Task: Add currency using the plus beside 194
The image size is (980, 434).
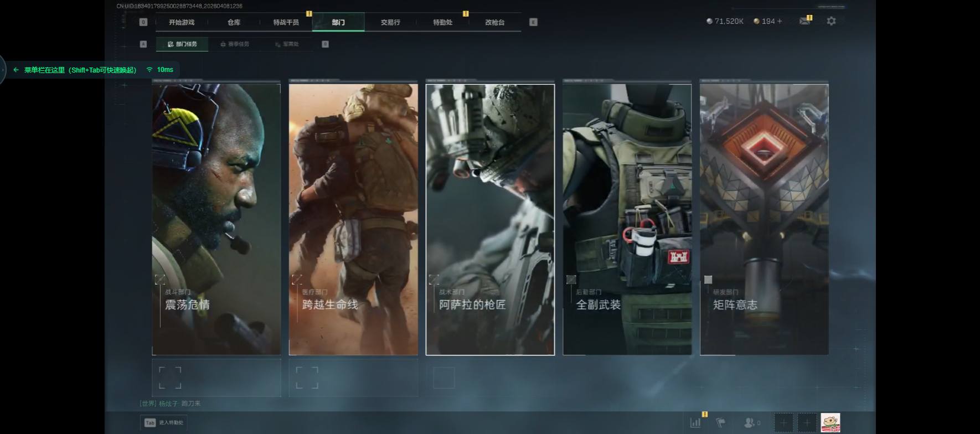Action: click(780, 21)
